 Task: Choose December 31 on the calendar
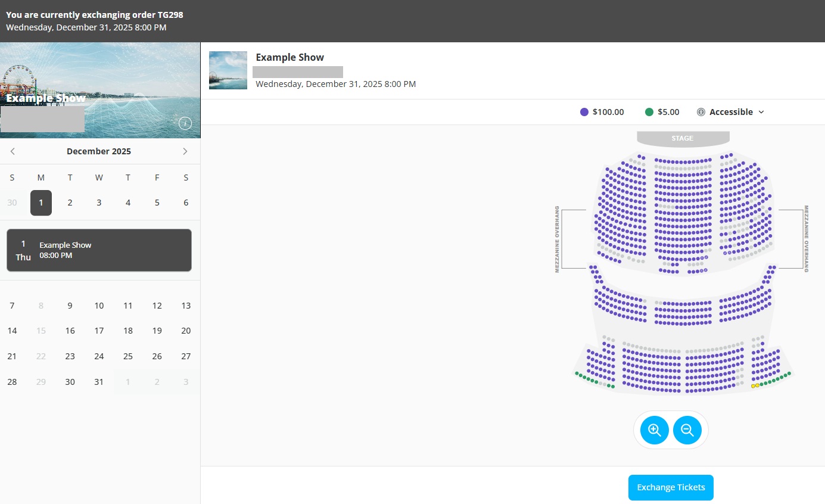click(x=99, y=382)
